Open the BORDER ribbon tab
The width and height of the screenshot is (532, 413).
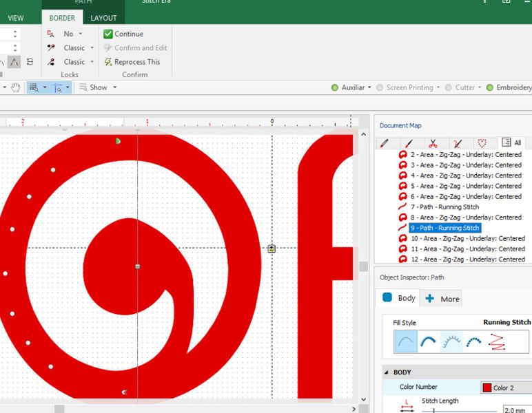[62, 18]
